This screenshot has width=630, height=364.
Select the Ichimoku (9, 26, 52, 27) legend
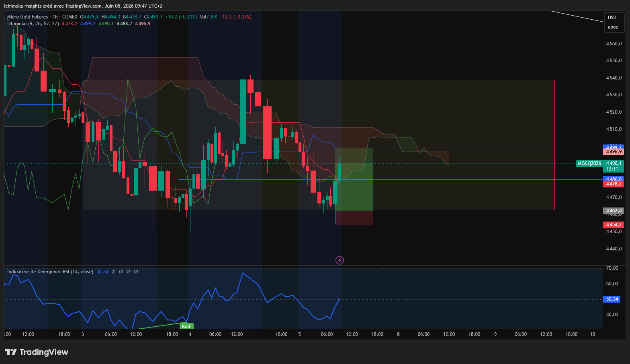(33, 24)
